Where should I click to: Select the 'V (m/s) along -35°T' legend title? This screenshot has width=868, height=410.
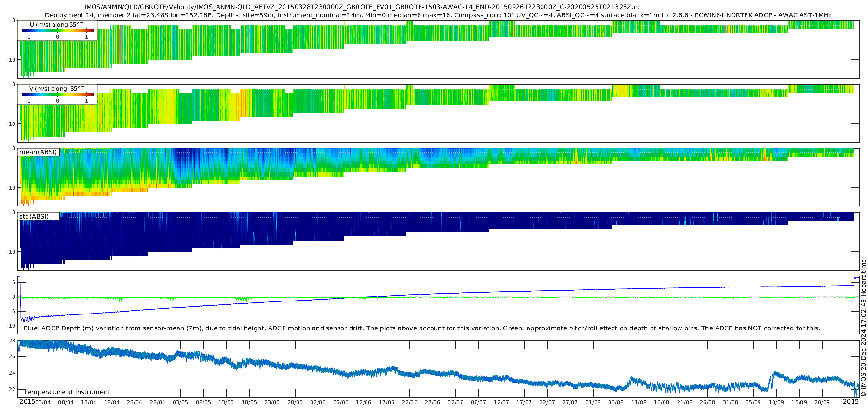56,89
